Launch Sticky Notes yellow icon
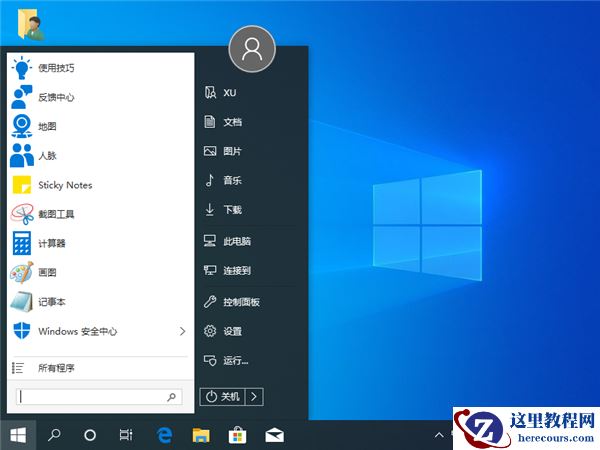 22,185
